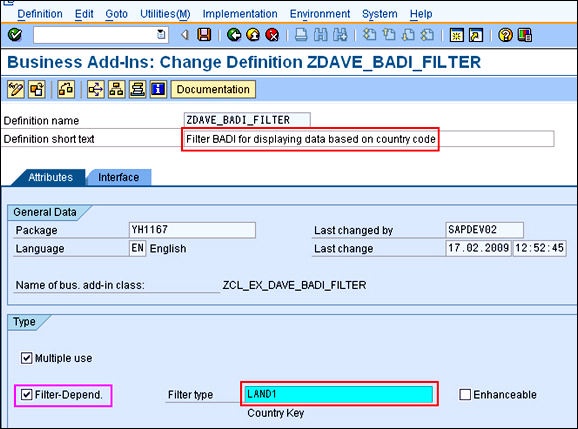The width and height of the screenshot is (578, 429).
Task: Click the 'Country Key' description text
Action: coord(276,413)
